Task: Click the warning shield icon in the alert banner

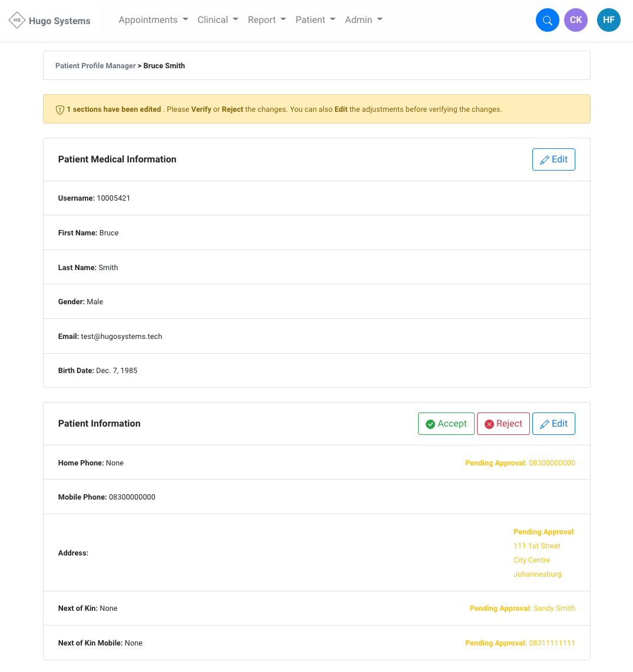Action: point(59,110)
